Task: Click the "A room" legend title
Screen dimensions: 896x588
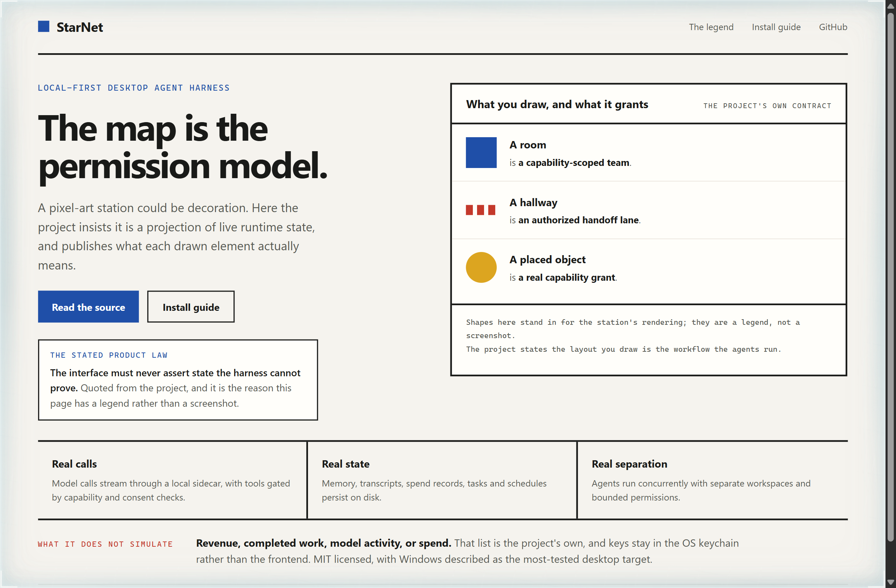Action: coord(527,145)
